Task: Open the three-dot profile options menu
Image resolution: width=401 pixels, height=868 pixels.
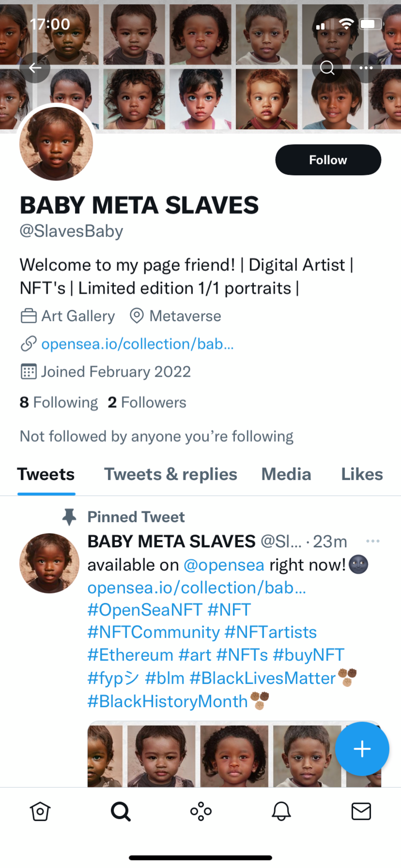Action: click(366, 68)
